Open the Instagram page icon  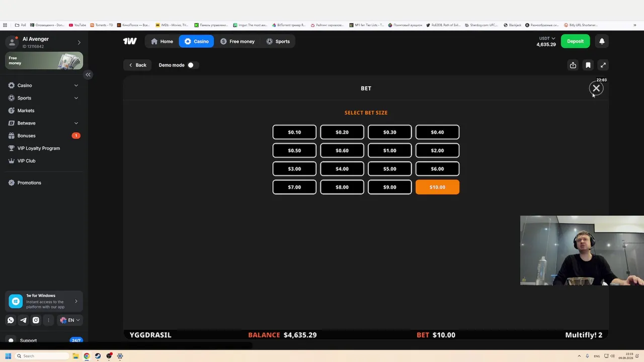[x=36, y=320]
